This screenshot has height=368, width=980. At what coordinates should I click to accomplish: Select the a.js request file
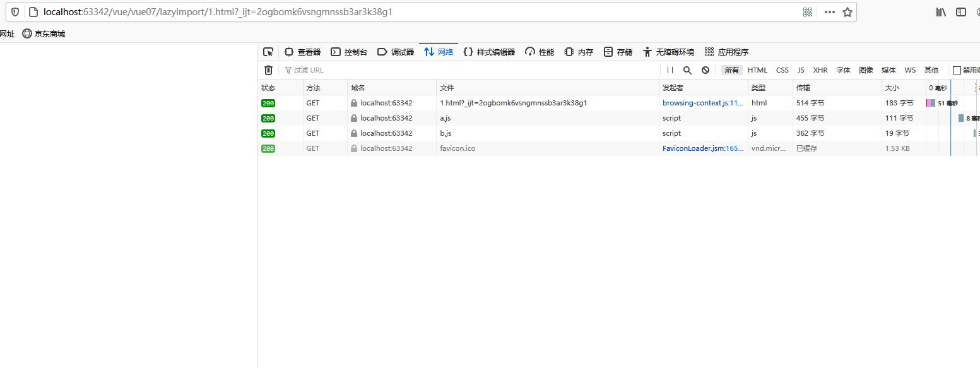point(446,118)
